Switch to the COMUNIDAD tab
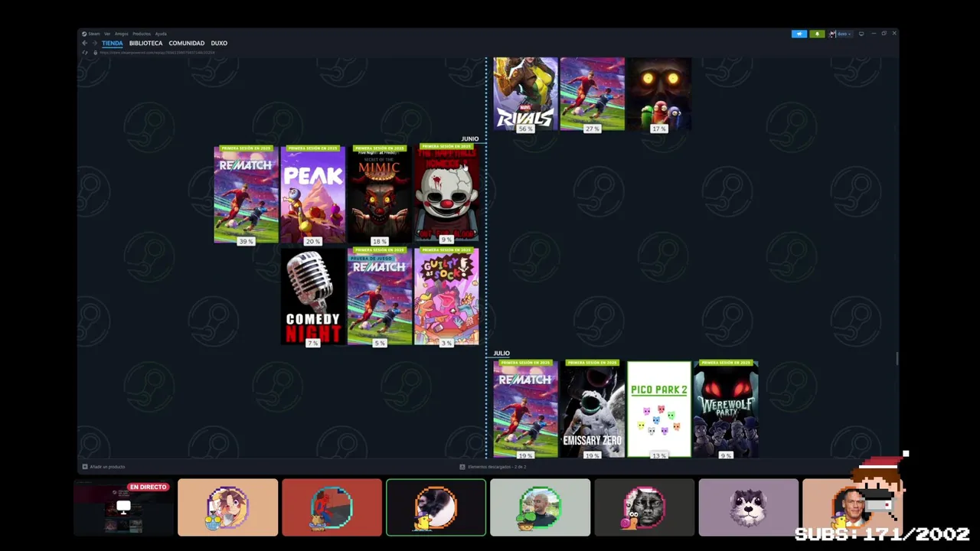Viewport: 980px width, 551px height. pos(187,43)
